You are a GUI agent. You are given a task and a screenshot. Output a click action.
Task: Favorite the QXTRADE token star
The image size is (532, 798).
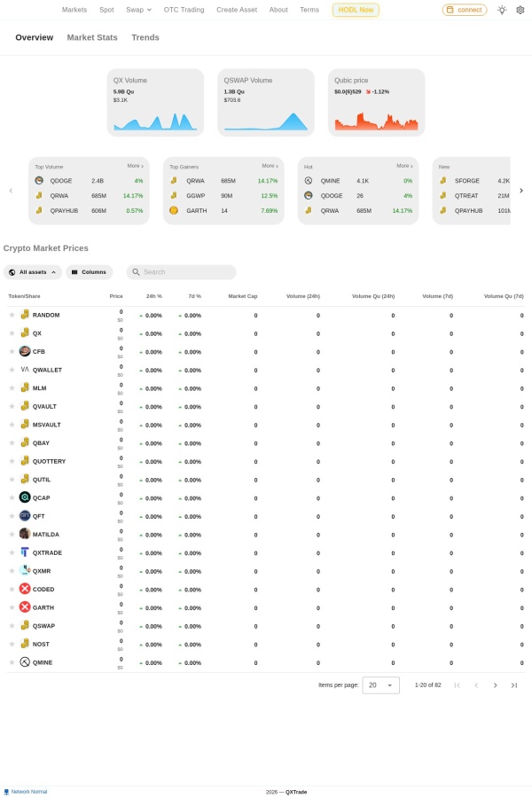[12, 552]
